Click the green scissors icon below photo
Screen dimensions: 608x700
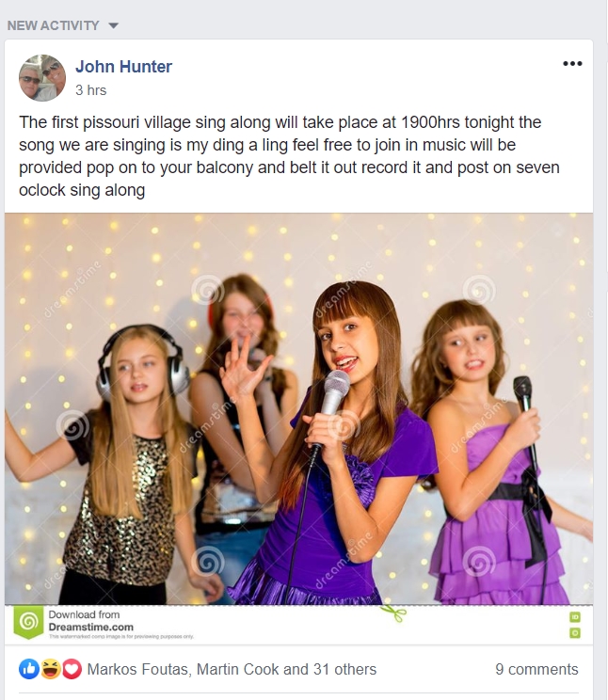394,612
